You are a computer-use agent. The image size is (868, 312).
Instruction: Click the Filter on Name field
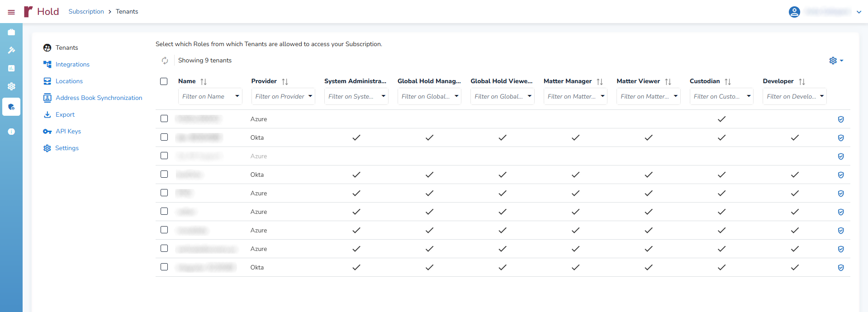(x=204, y=96)
